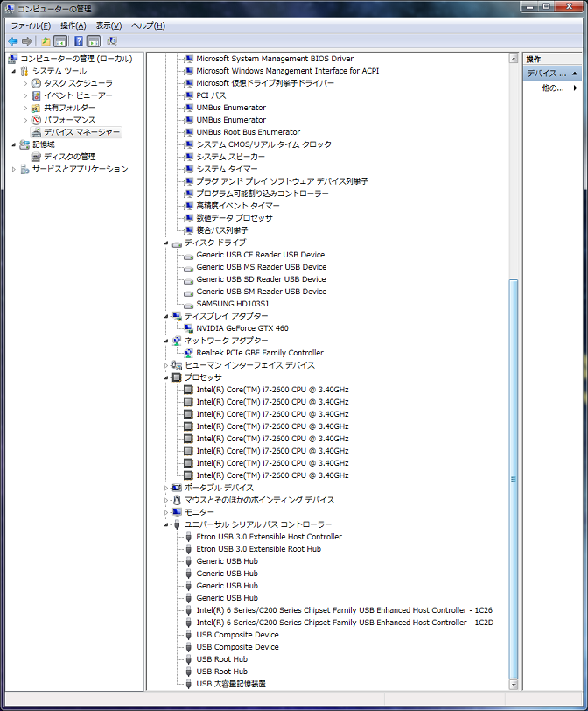Click the 記憶域 icon
Viewport: 588px width, 711px height.
[24, 144]
